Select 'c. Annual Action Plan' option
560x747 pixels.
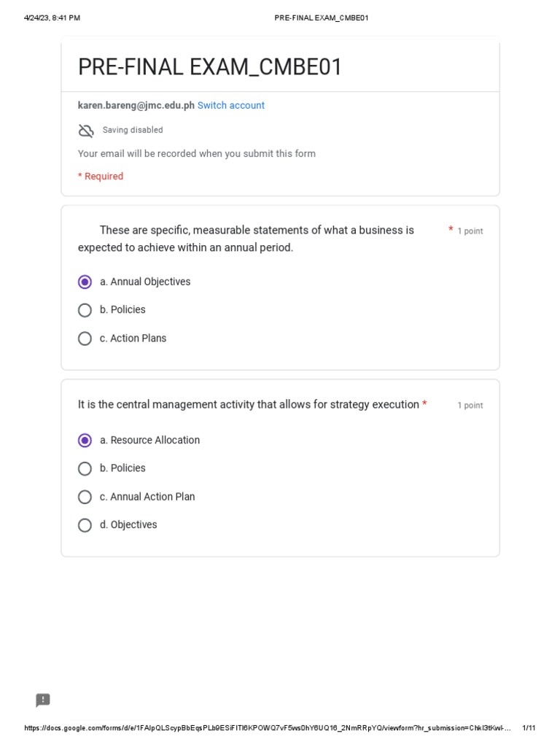[85, 497]
